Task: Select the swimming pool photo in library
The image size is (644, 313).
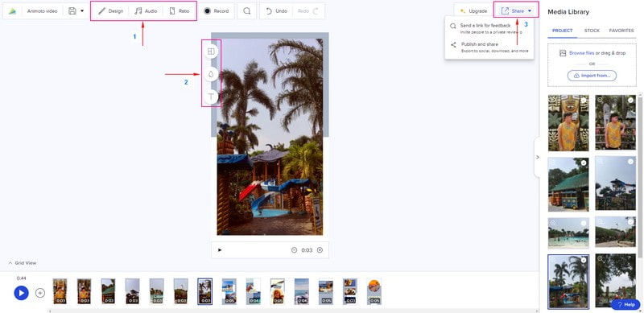Action: pos(568,233)
